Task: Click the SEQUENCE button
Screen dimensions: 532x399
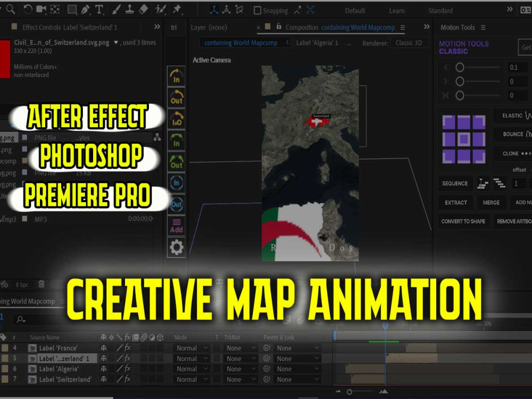Action: tap(455, 184)
